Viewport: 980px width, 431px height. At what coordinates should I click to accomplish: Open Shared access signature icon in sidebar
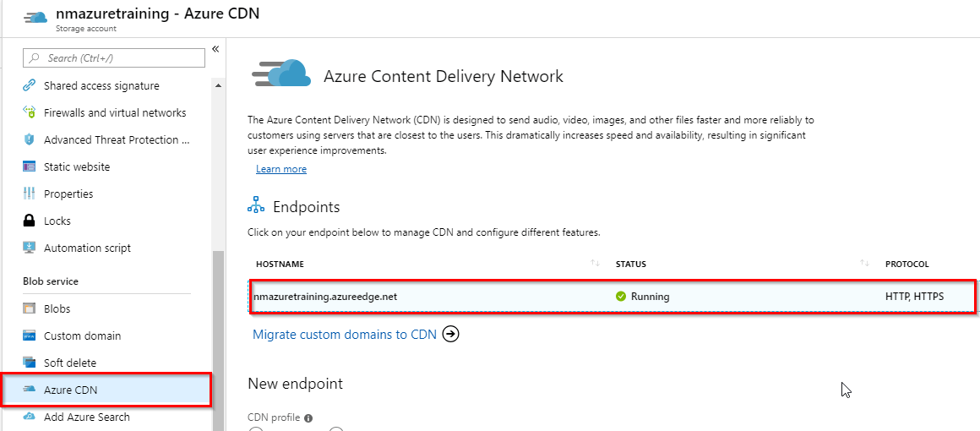[30, 86]
